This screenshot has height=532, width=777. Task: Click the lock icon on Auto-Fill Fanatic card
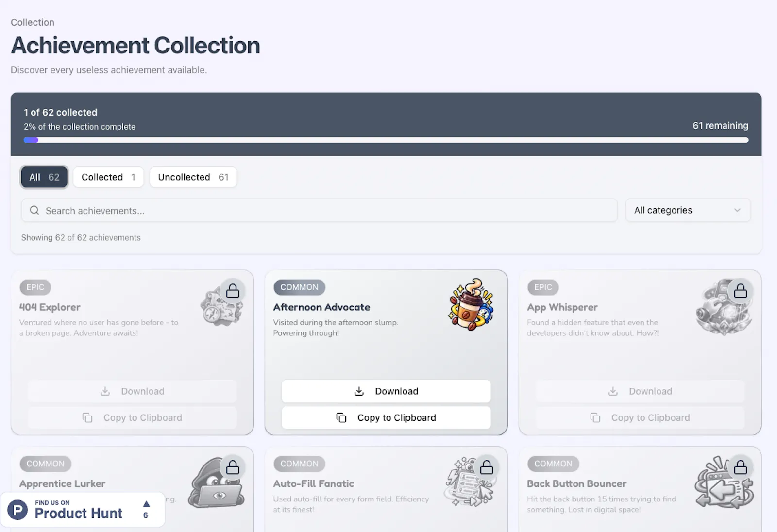pyautogui.click(x=487, y=467)
